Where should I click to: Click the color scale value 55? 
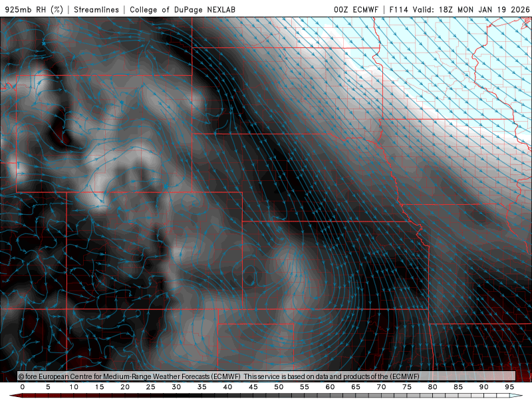click(x=305, y=387)
